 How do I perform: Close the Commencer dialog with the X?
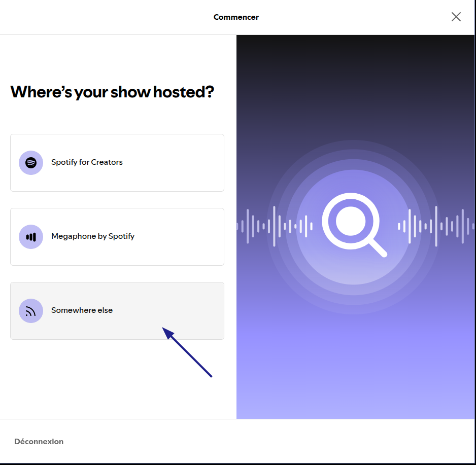[456, 17]
